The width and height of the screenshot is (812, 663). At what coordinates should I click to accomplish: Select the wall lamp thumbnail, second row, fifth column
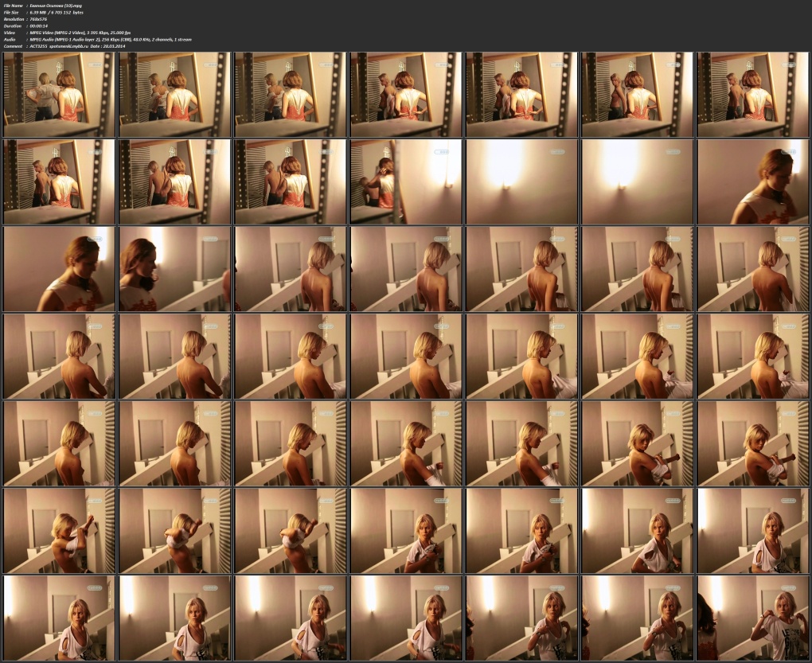point(521,181)
